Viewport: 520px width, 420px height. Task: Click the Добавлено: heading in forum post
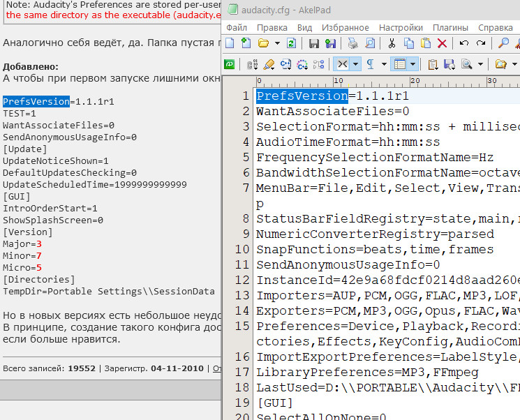click(x=31, y=67)
